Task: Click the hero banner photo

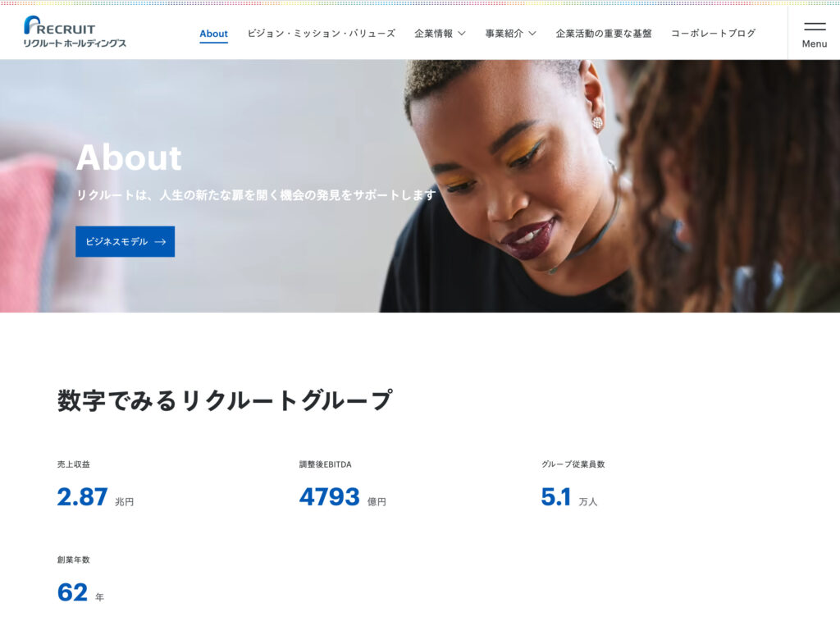Action: [420, 186]
